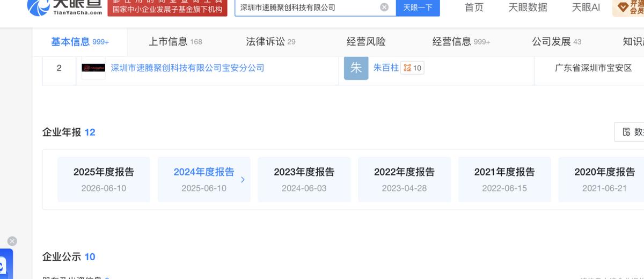This screenshot has height=279, width=644.
Task: Open 朱百柱 person link
Action: (x=386, y=68)
